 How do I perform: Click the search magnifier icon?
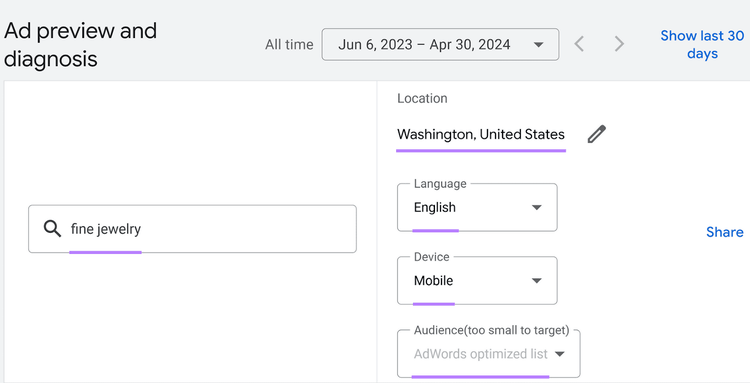click(52, 229)
